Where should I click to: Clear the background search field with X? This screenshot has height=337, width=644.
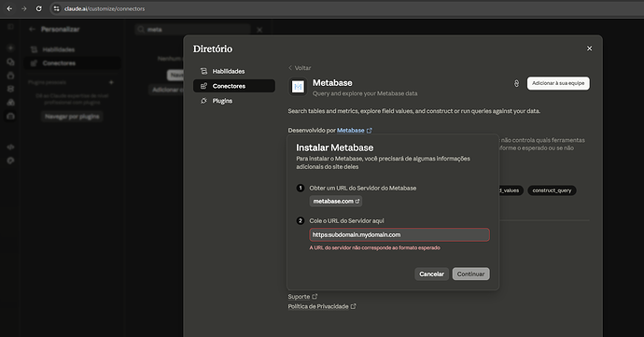click(259, 30)
